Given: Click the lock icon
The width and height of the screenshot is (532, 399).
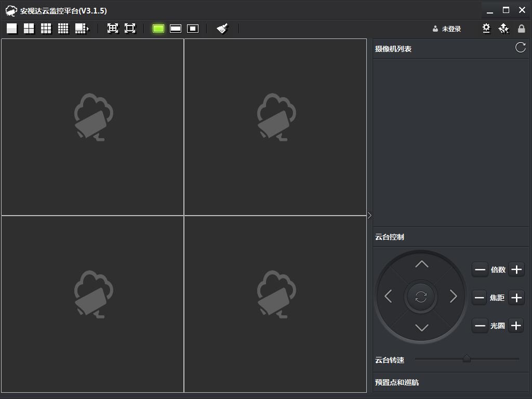Looking at the screenshot, I should click(522, 29).
